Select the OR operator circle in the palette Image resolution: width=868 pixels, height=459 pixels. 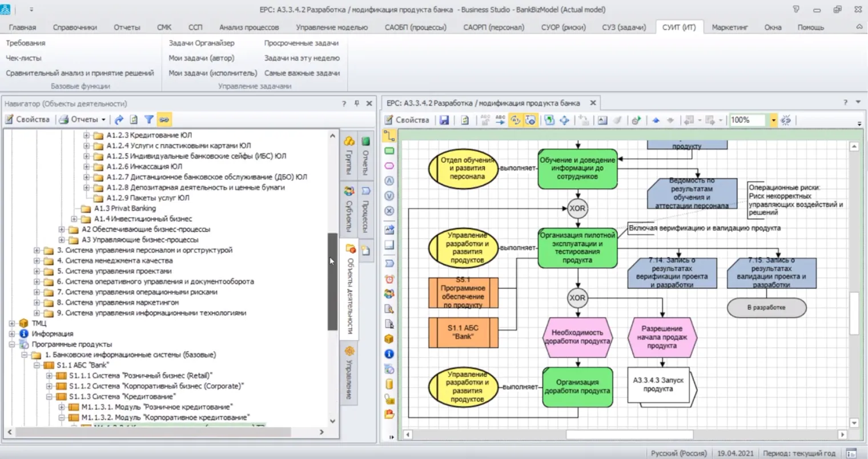point(389,196)
